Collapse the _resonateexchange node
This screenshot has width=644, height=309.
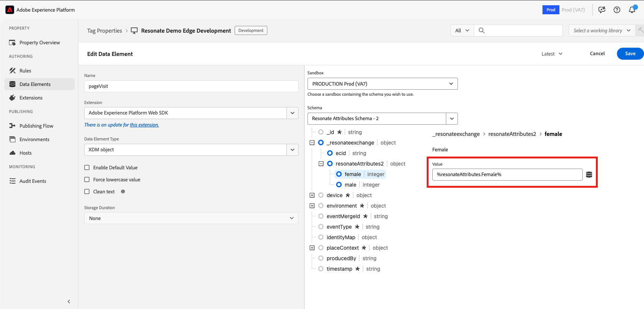pyautogui.click(x=312, y=143)
